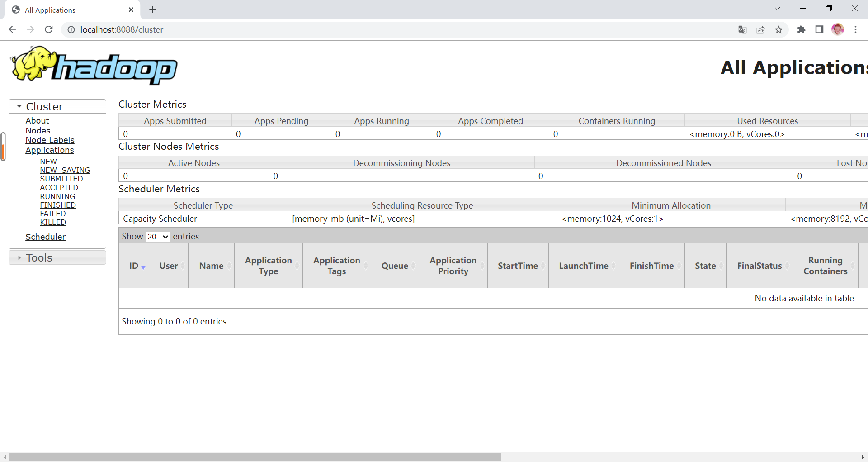Open the About link

click(x=37, y=121)
